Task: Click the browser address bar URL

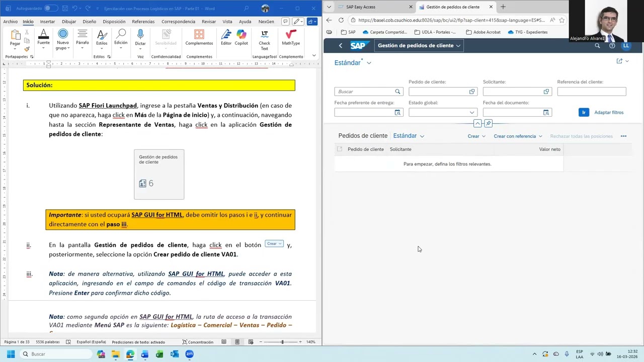Action: [x=452, y=20]
